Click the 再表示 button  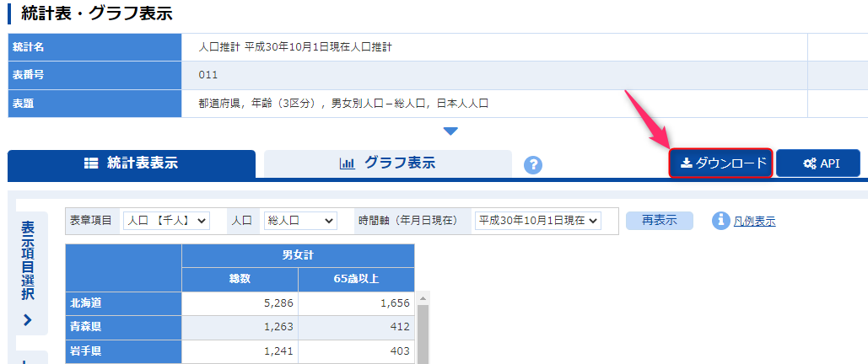660,220
